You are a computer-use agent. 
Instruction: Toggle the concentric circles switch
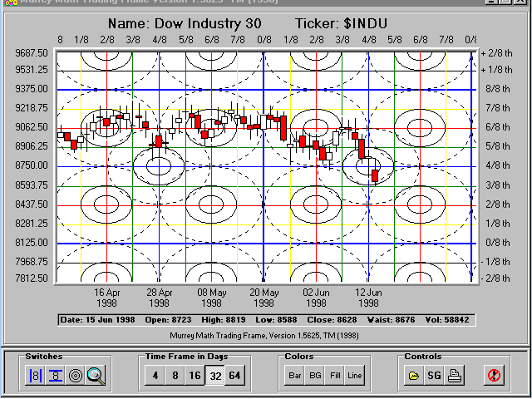[76, 376]
